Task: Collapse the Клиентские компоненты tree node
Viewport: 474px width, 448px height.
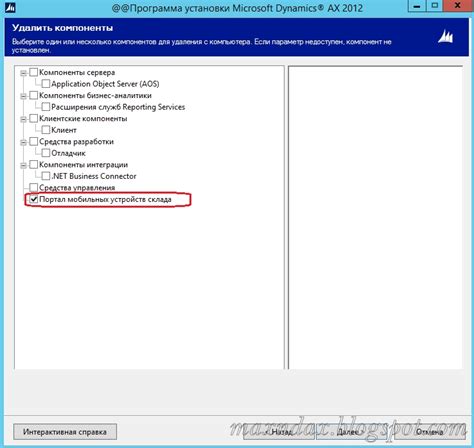Action: click(x=23, y=119)
